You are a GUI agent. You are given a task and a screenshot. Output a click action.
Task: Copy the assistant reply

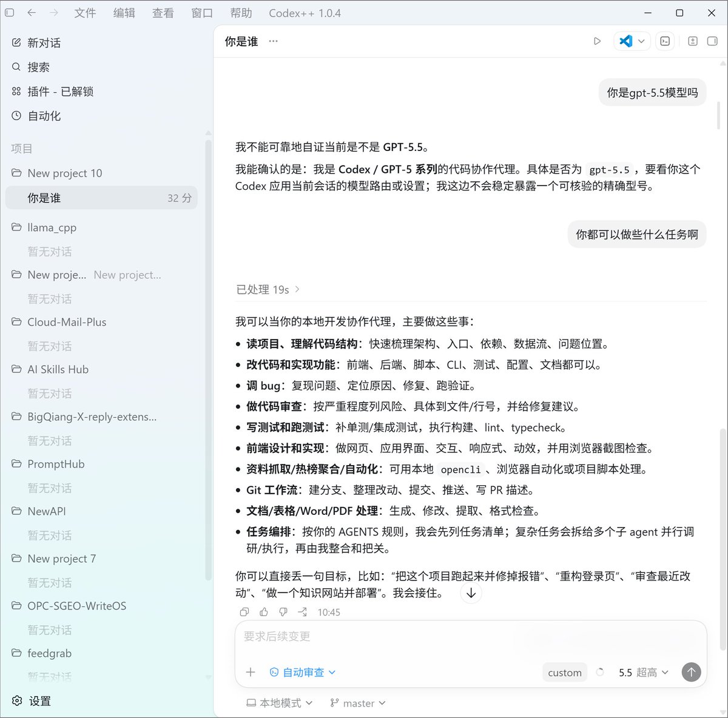tap(244, 612)
